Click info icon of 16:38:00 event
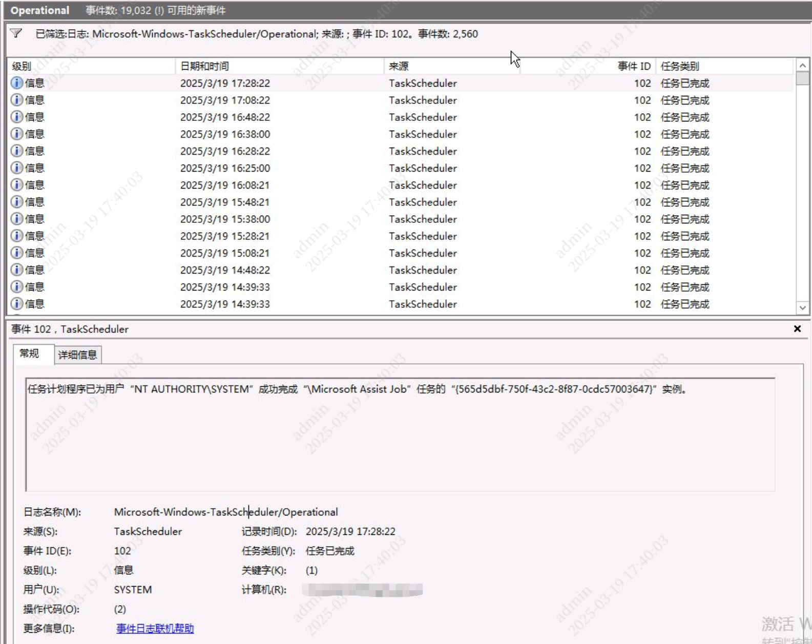 [17, 134]
